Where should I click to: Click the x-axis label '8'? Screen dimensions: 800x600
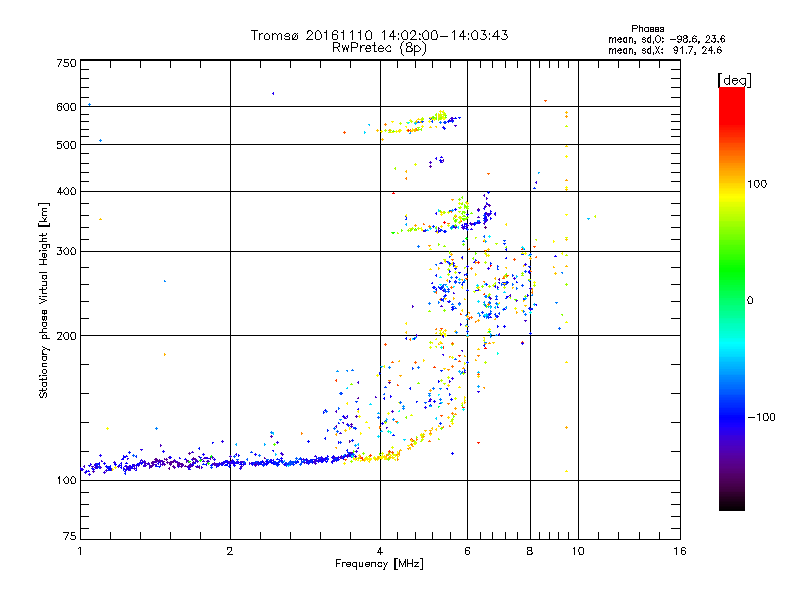point(530,551)
